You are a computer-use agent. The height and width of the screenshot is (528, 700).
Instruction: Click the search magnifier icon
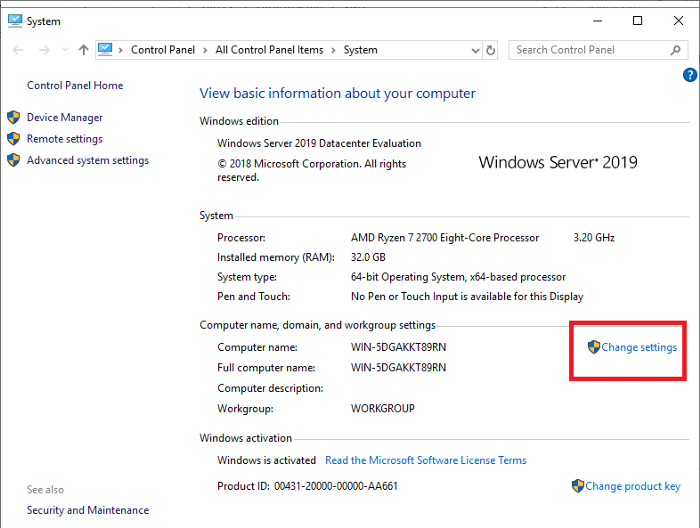675,50
